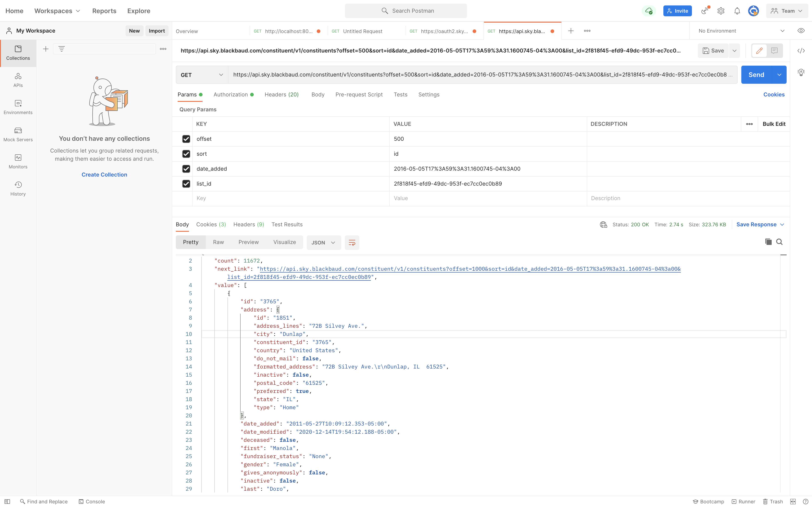Open the environment quick look eye icon

tap(801, 31)
